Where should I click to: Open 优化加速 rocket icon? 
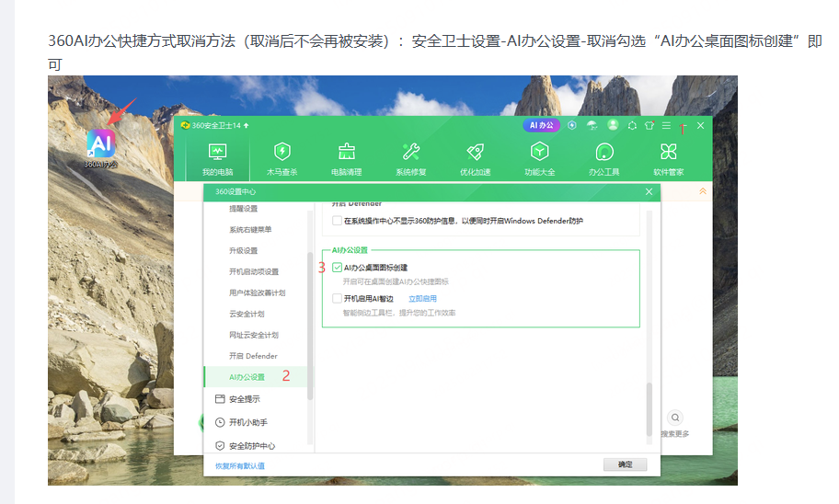475,152
